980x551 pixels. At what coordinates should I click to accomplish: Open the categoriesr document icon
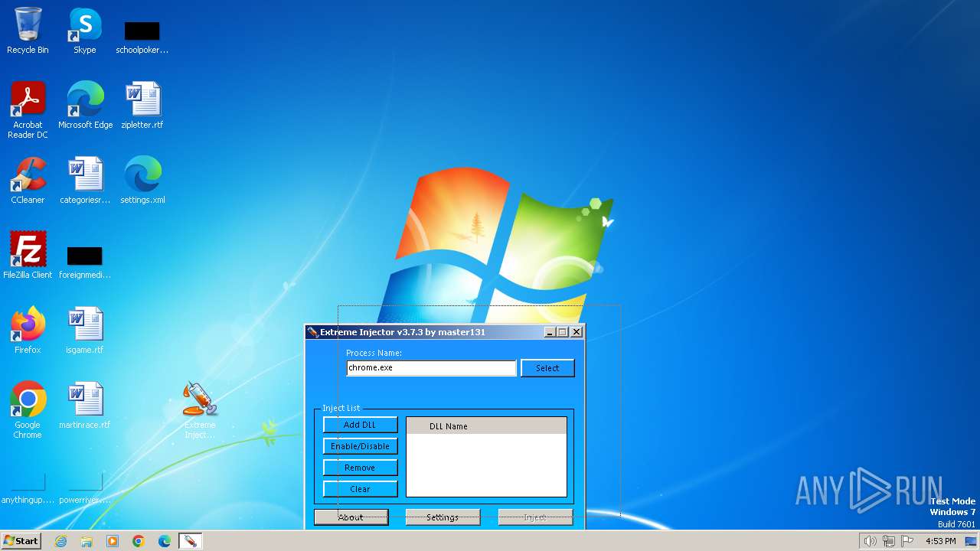coord(85,181)
